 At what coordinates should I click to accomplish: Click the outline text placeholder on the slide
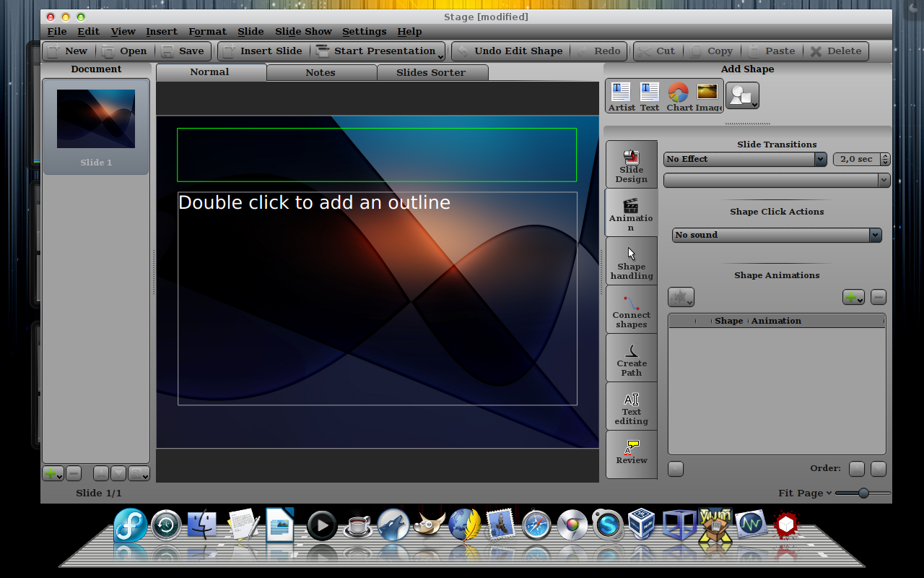[x=378, y=298]
